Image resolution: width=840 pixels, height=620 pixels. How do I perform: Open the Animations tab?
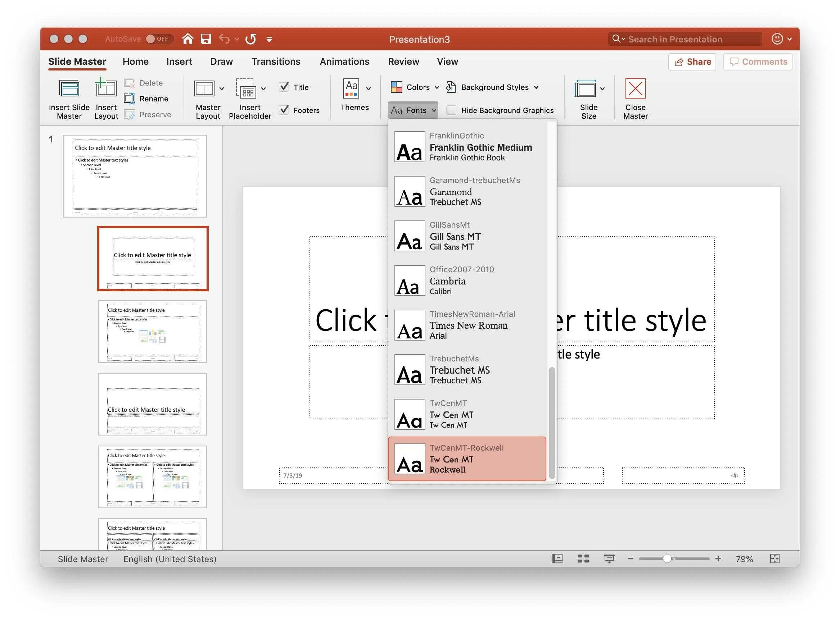(x=344, y=61)
